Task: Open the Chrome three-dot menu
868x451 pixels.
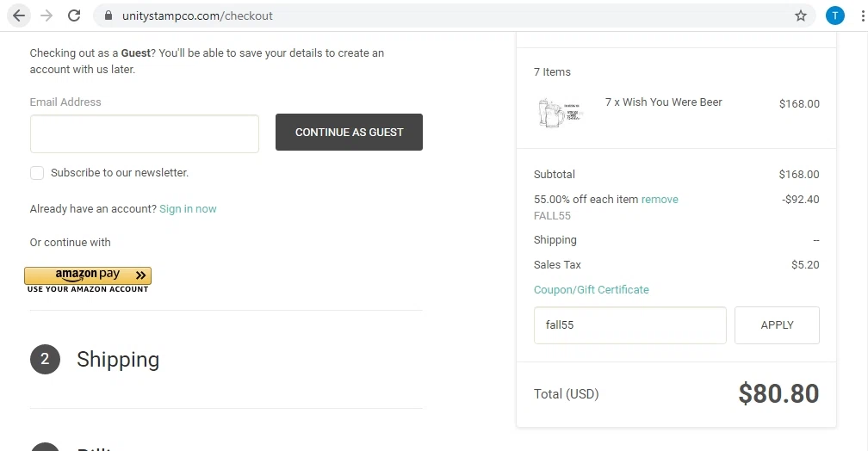Action: point(861,15)
